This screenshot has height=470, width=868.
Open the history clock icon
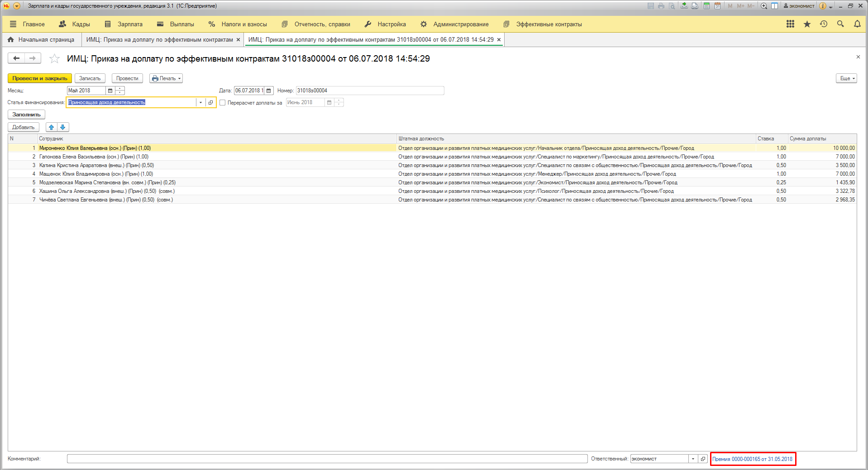point(824,24)
